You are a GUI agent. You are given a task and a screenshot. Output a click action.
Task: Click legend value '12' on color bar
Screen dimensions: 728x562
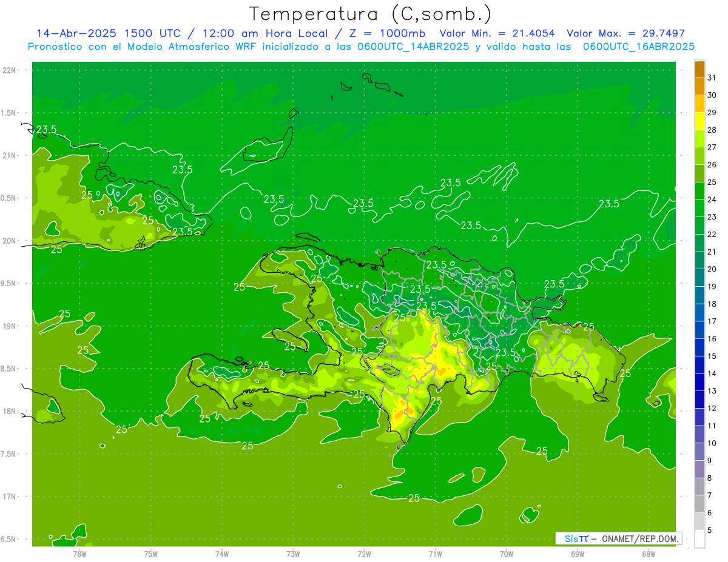[712, 408]
